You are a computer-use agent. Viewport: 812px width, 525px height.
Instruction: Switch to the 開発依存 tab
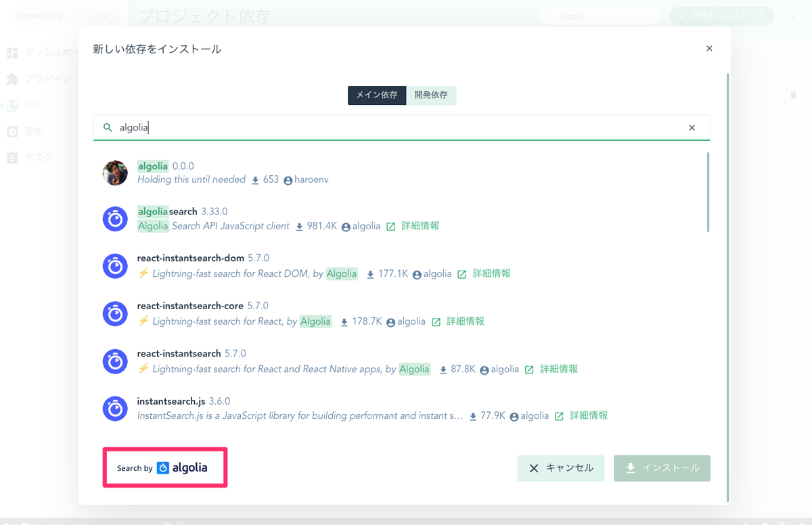pos(431,95)
